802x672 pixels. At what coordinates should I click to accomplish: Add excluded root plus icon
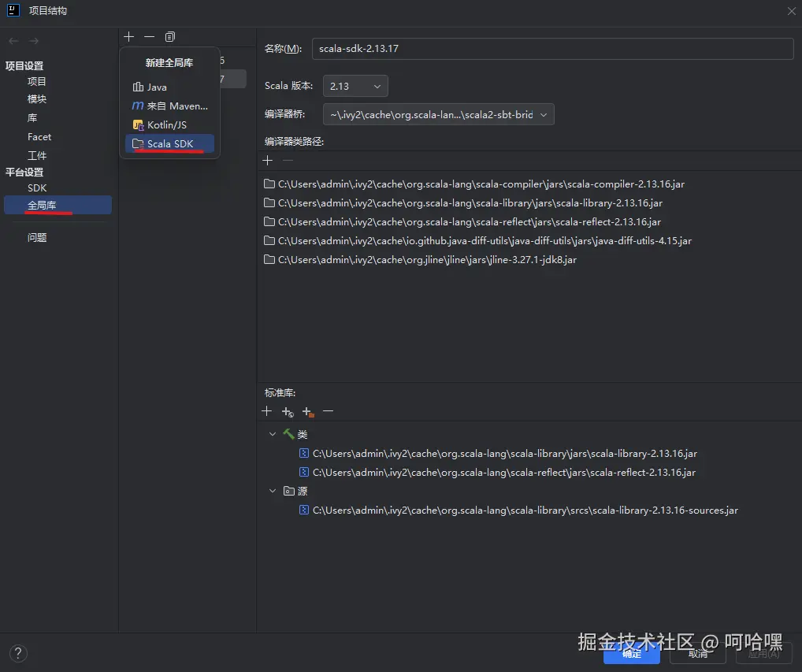pyautogui.click(x=308, y=412)
